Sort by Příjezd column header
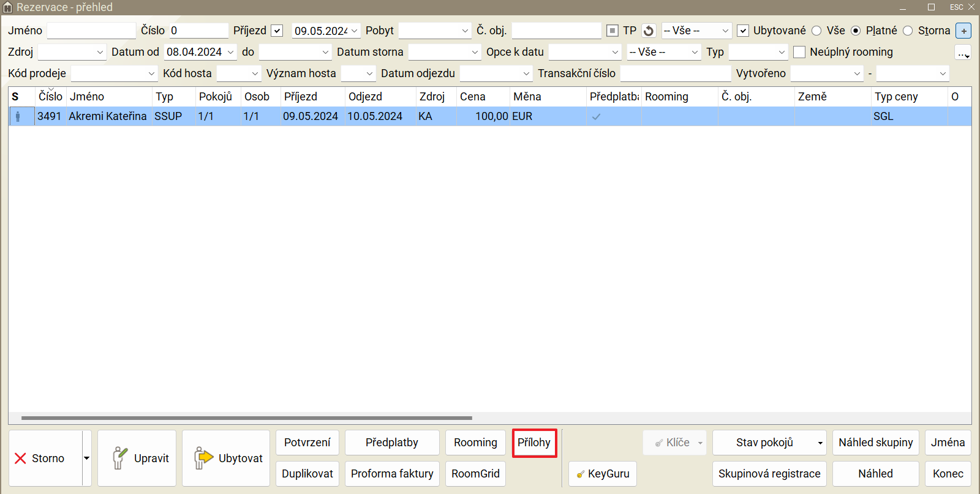This screenshot has height=494, width=980. (x=301, y=97)
